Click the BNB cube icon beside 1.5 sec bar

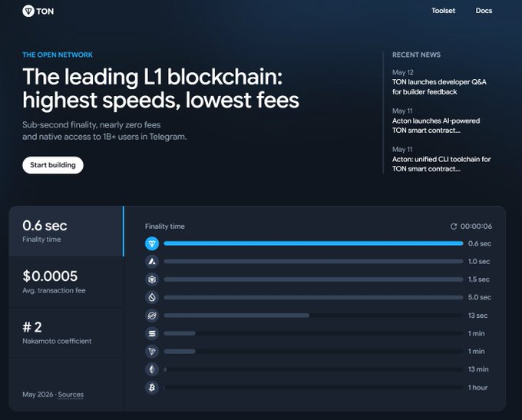click(152, 279)
